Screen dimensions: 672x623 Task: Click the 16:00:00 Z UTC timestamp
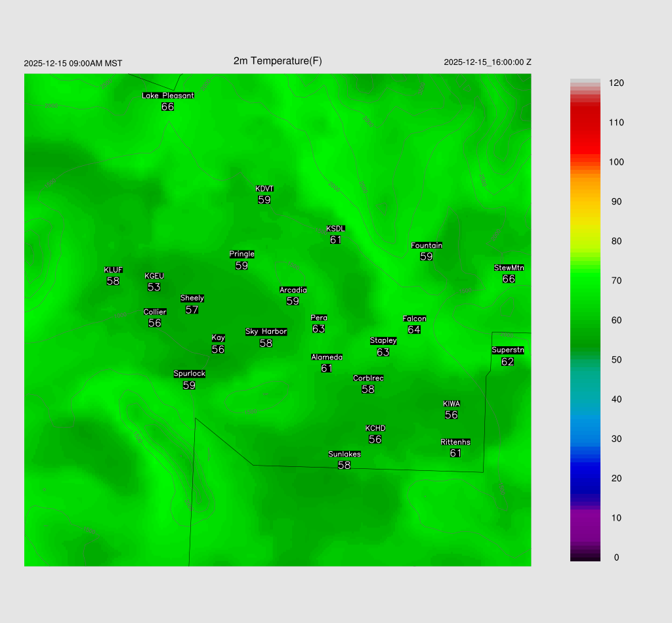(488, 62)
